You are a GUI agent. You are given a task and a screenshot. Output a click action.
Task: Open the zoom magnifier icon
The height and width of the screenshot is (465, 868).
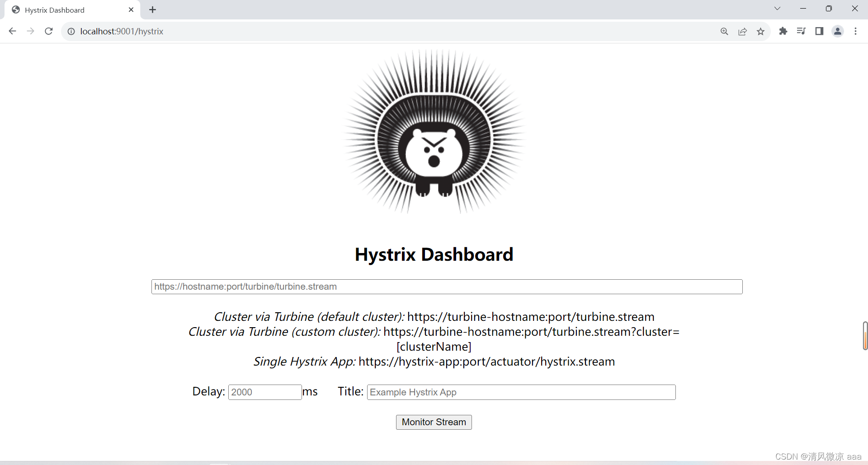tap(724, 31)
